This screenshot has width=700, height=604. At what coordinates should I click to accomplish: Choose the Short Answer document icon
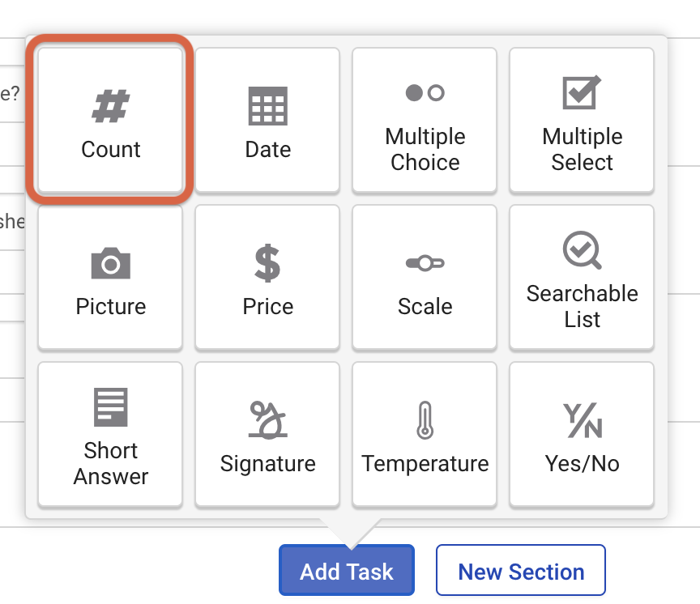click(111, 407)
